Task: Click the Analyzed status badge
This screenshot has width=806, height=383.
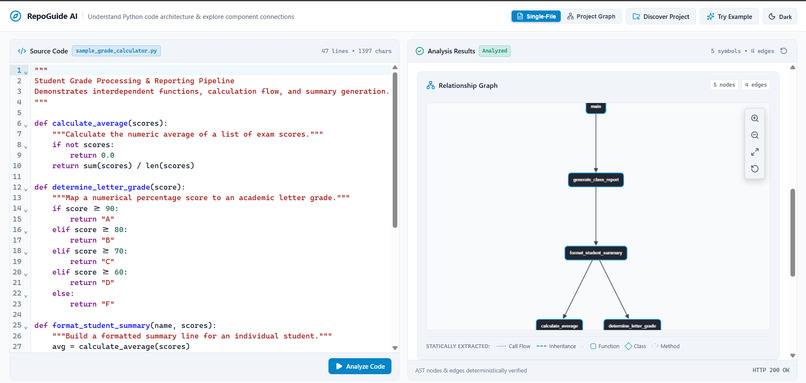Action: 494,51
